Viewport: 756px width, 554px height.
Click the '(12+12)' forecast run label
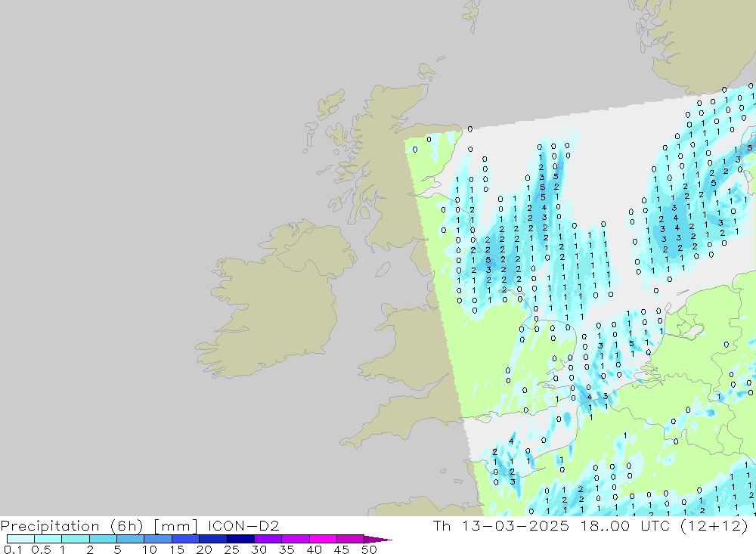coord(714,525)
